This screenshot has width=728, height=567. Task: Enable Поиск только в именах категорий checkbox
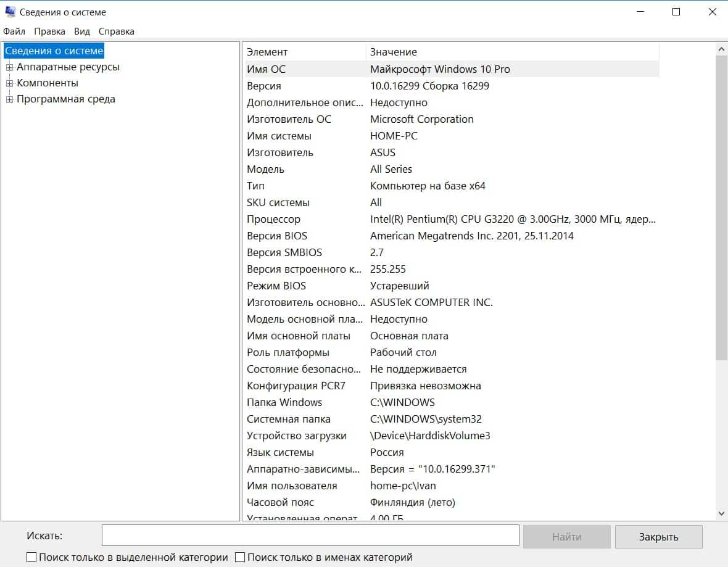pos(241,558)
